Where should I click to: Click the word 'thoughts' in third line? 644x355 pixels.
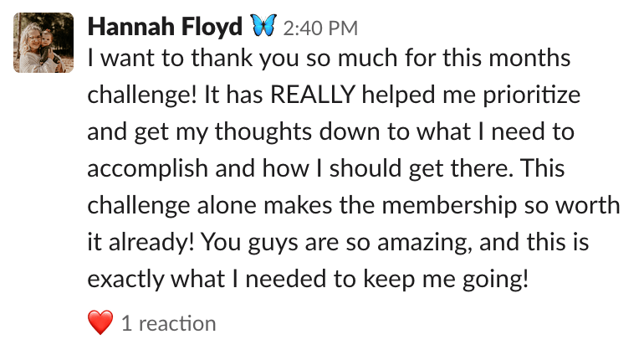[x=263, y=132]
